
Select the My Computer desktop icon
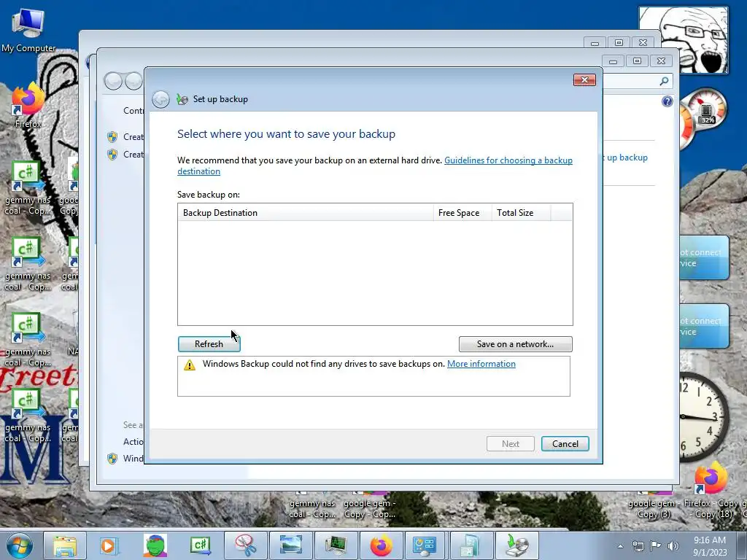[28, 30]
